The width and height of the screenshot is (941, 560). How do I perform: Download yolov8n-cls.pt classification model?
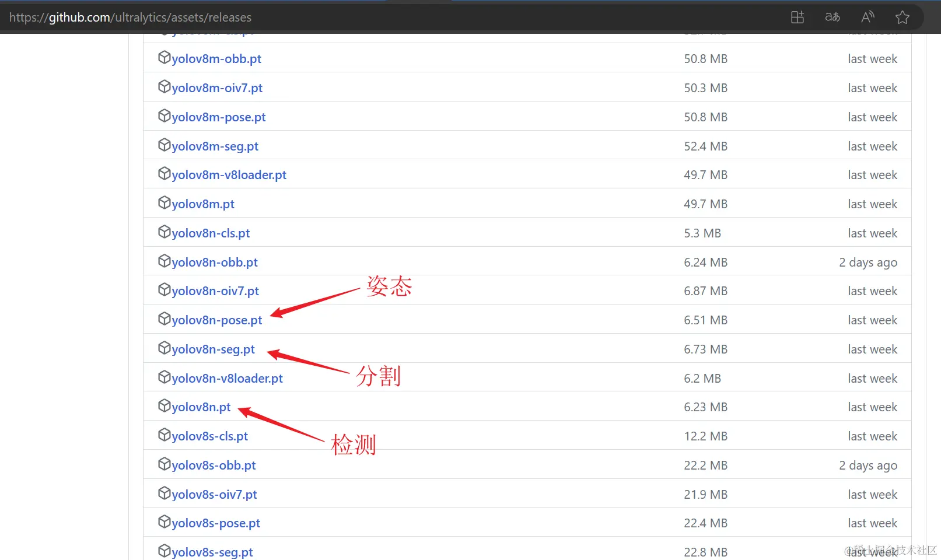(x=211, y=233)
